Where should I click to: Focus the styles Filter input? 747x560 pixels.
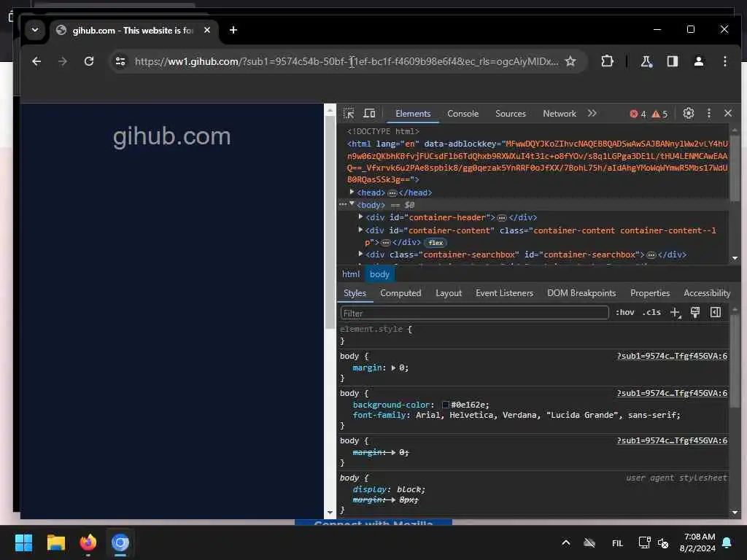click(x=474, y=313)
